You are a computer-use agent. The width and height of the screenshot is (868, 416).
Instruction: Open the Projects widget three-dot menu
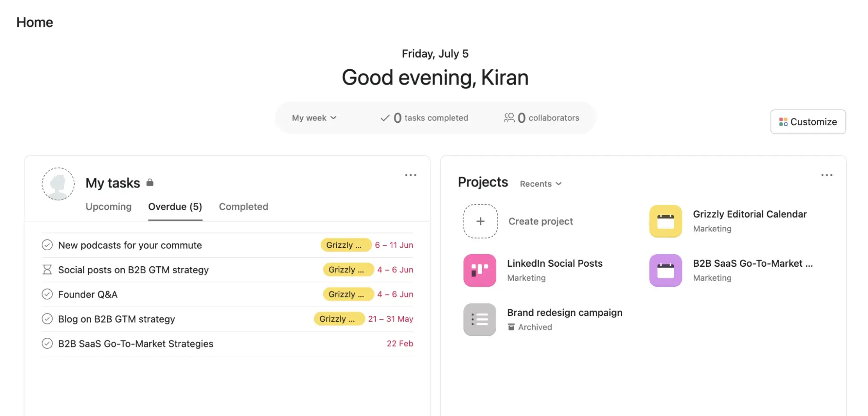pyautogui.click(x=826, y=175)
